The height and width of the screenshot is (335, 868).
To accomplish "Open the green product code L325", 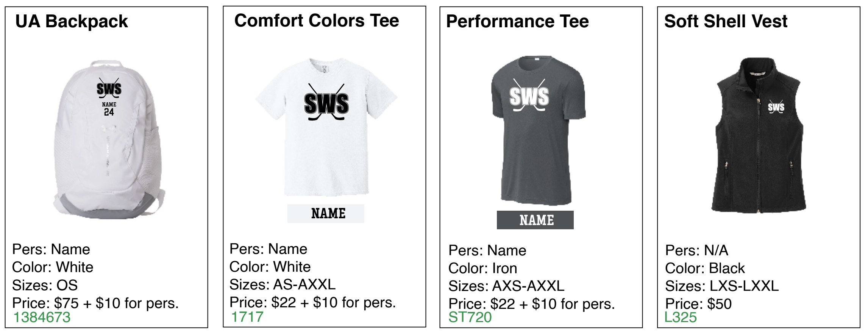I will (x=681, y=317).
